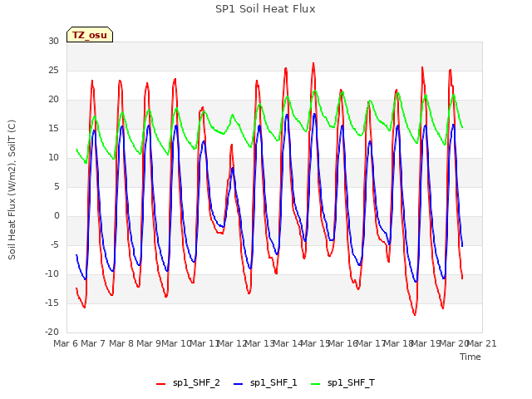Screen dimensions: 532x399
Task: Click the Mar 6 x-axis tick label
Action: (66, 343)
